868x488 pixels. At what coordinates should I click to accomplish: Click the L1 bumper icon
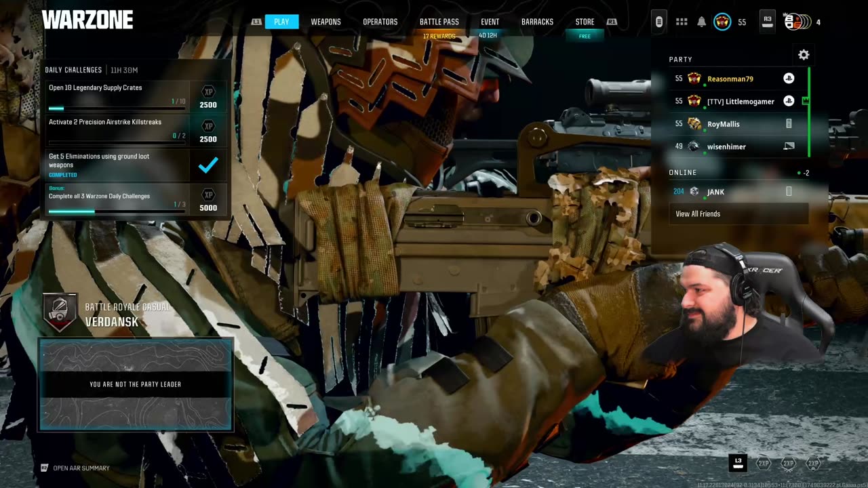(x=256, y=22)
